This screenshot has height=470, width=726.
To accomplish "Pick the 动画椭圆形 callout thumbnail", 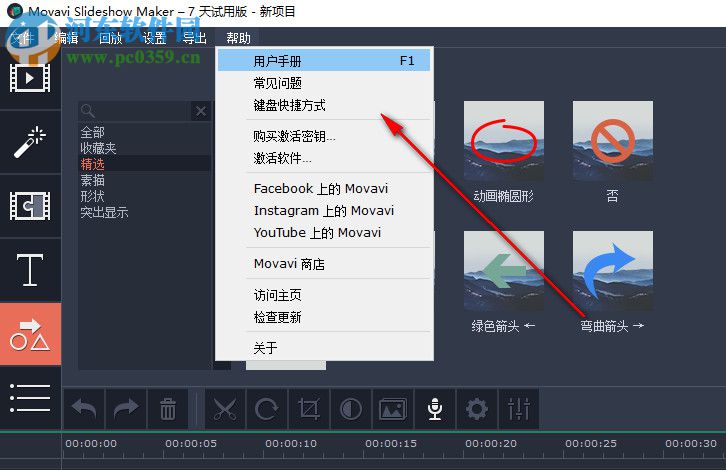I will click(504, 141).
